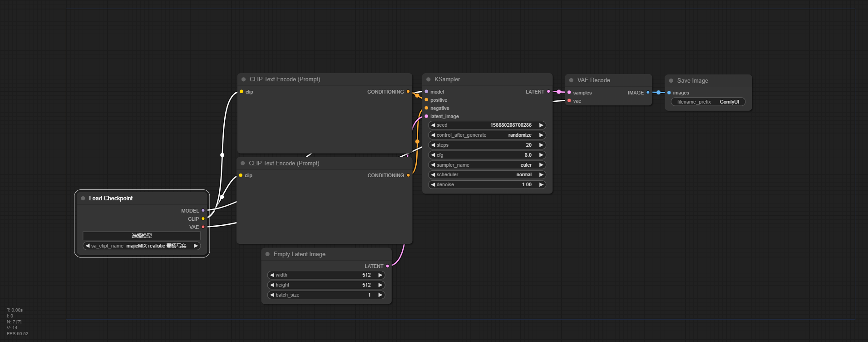Increase the seed value with right arrow
Viewport: 868px width, 342px height.
pos(541,125)
